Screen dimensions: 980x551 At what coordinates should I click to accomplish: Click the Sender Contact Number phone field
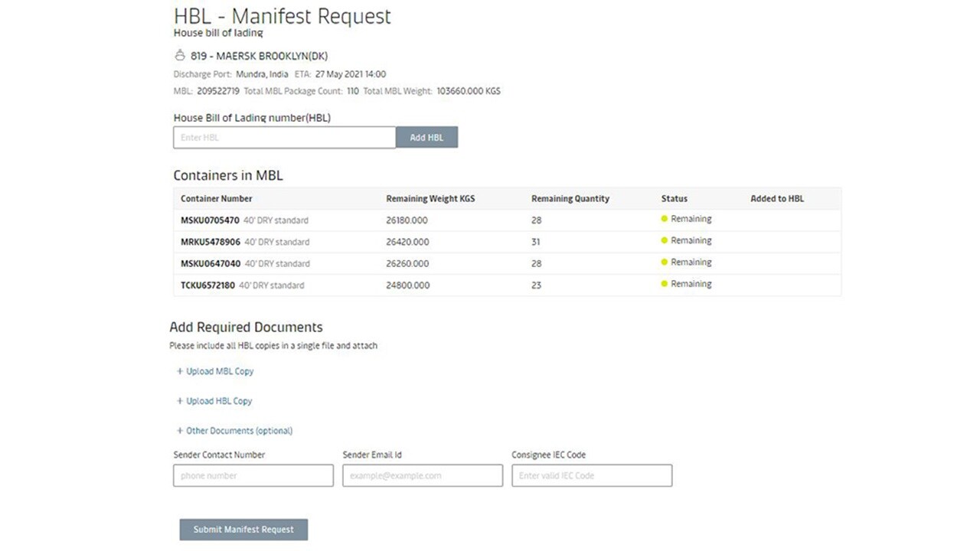point(253,475)
